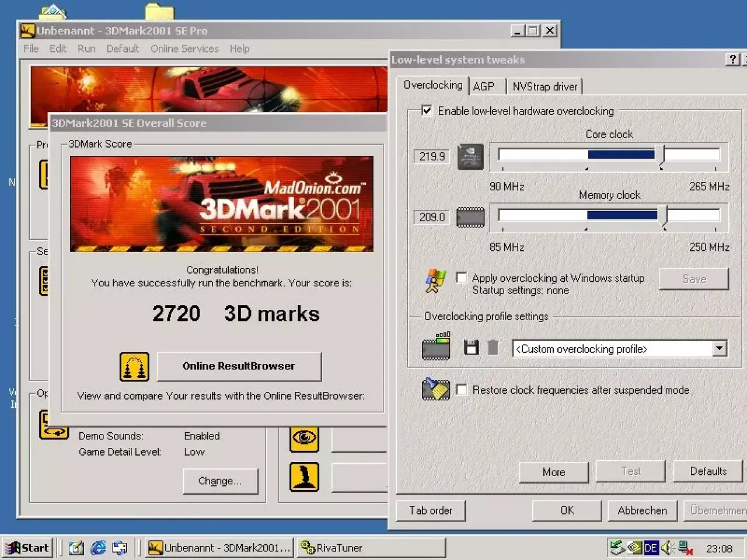Switch to the AGP tab
Screen dimensions: 747x560
[x=484, y=86]
